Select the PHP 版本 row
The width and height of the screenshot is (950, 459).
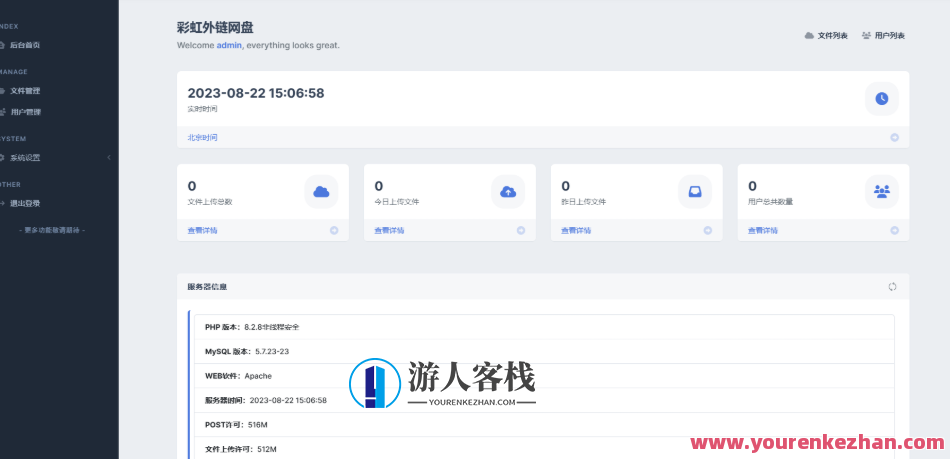pyautogui.click(x=544, y=327)
